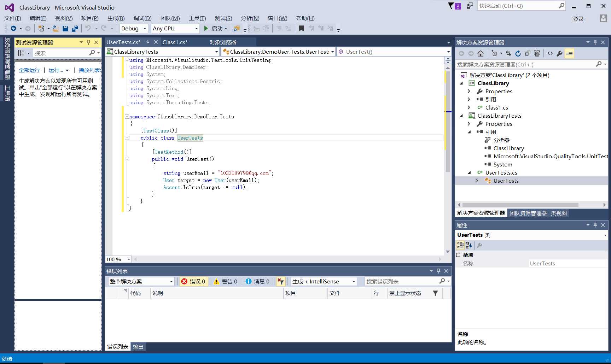Click the New Project toolbar icon
Image resolution: width=611 pixels, height=364 pixels.
(41, 28)
